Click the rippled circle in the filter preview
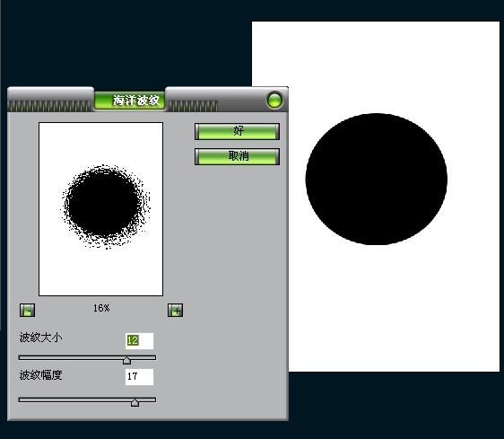Viewport: 504px width, 439px height. point(105,206)
